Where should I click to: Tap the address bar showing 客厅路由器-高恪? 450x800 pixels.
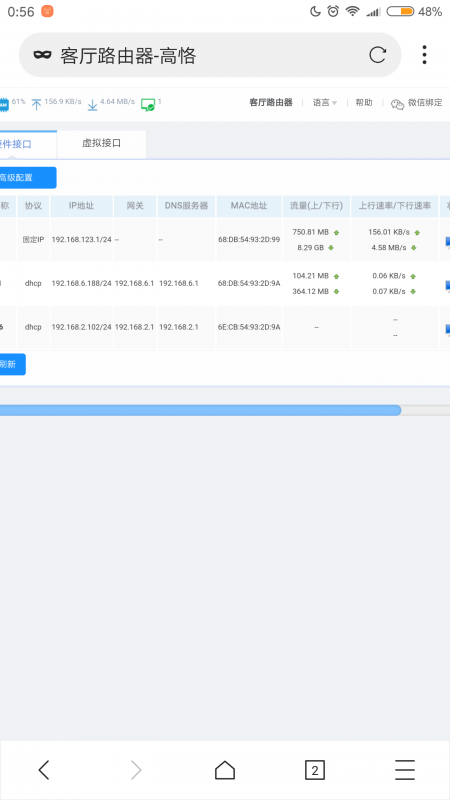pos(210,55)
